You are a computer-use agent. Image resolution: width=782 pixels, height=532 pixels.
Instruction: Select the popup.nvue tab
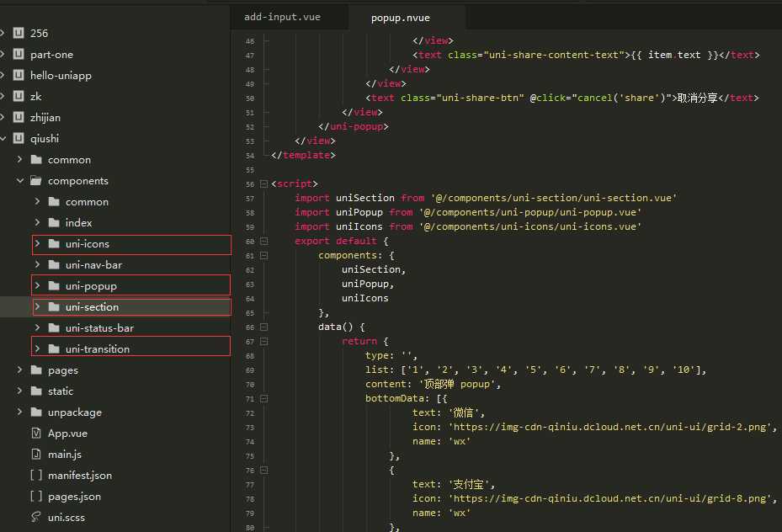tap(401, 18)
